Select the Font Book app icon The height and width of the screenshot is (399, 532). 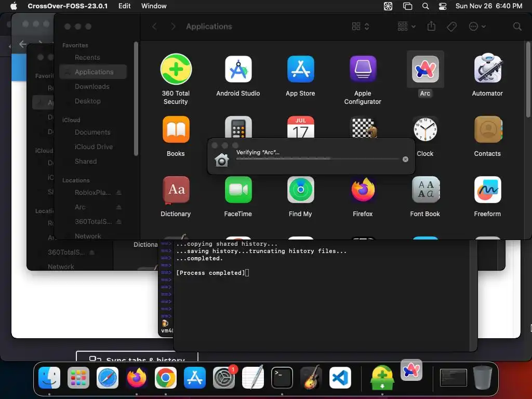tap(425, 190)
